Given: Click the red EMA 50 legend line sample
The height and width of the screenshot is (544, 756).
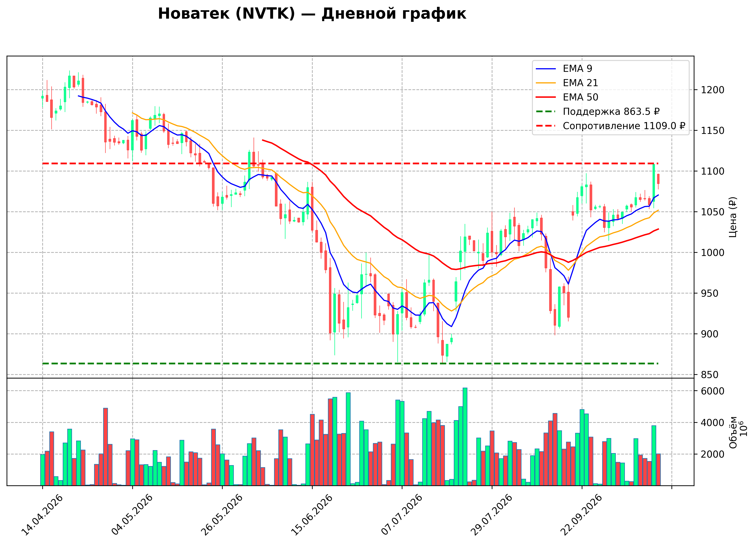Looking at the screenshot, I should tap(546, 97).
